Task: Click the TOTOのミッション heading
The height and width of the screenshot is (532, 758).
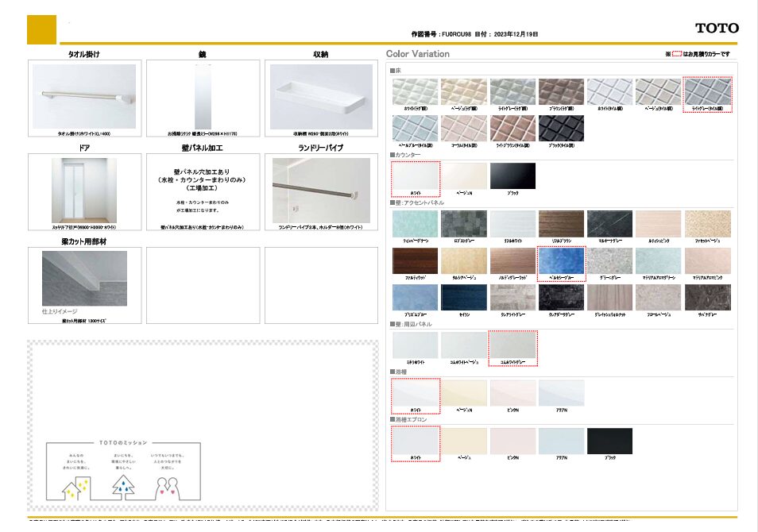Action: (x=123, y=442)
